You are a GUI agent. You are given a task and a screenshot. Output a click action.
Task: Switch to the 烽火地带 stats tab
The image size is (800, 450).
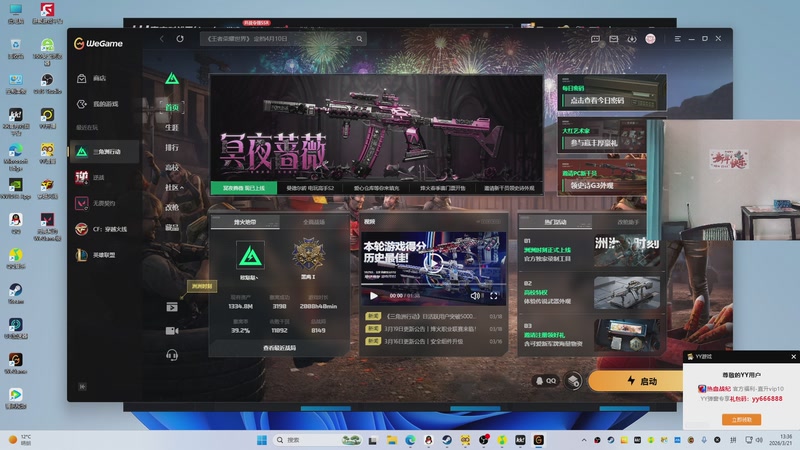tap(245, 222)
